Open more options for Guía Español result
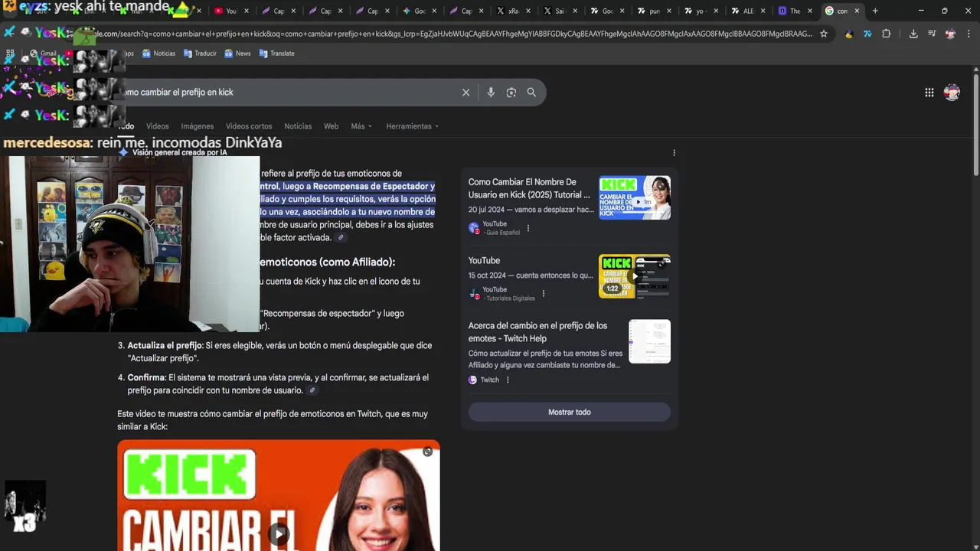Screen dimensions: 980x551 [x=528, y=228]
